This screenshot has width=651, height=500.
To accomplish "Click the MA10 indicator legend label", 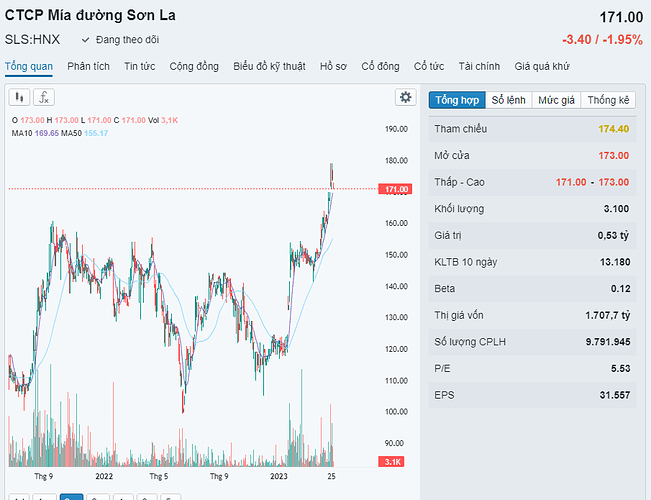I will 22,132.
